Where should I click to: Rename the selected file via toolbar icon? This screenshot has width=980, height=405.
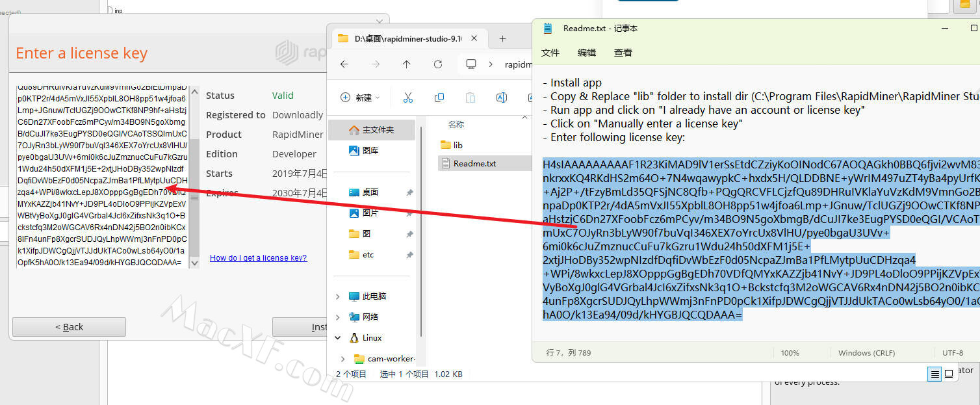tap(502, 98)
